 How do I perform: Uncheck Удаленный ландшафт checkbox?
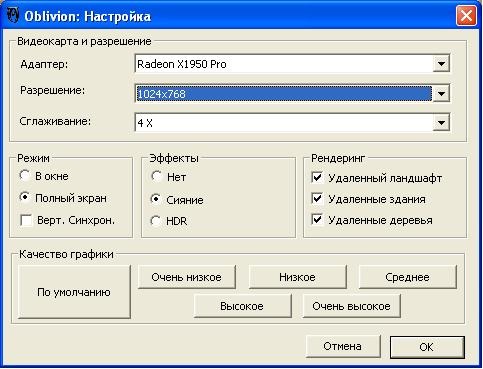tap(317, 177)
